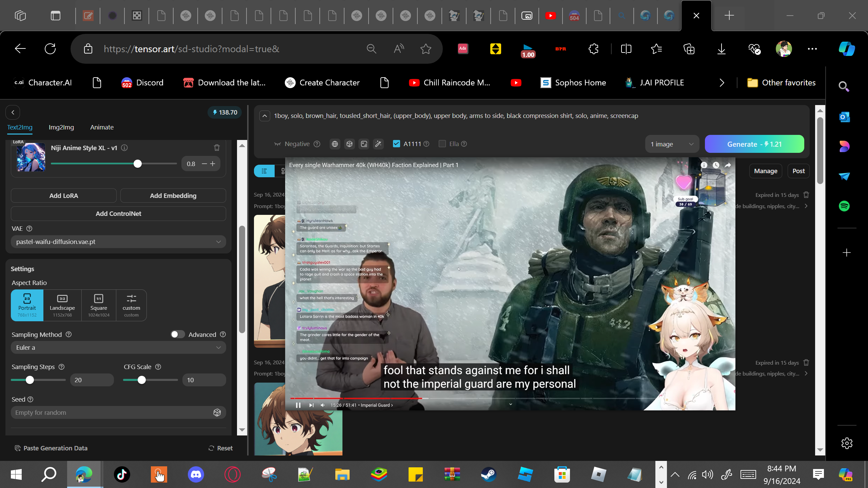
Task: Open the Other favorites folder
Action: click(782, 83)
